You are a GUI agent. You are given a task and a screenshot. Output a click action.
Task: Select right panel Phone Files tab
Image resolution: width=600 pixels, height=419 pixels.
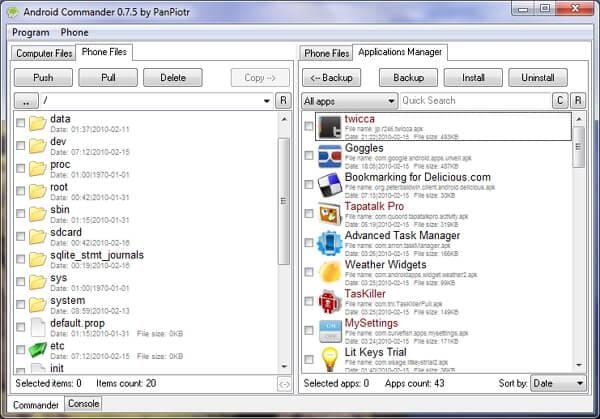click(326, 53)
